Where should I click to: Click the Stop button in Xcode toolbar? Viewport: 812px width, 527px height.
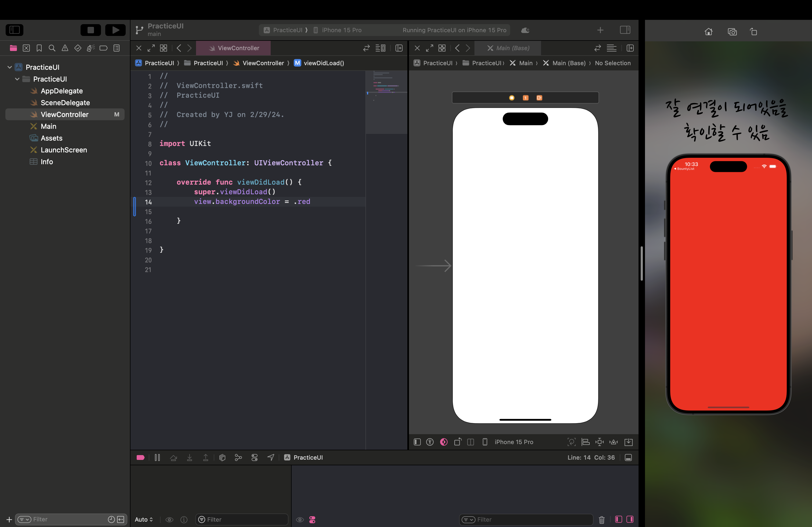(90, 30)
